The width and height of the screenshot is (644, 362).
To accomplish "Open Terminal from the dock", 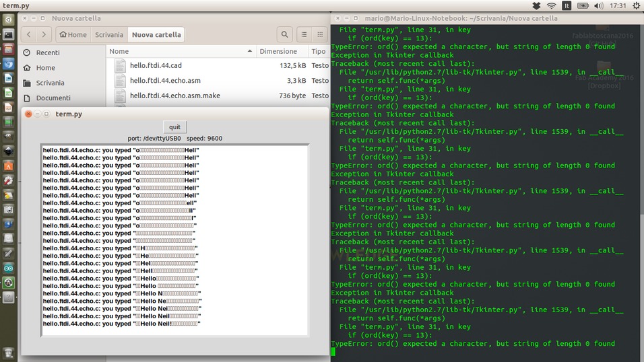I will [9, 35].
